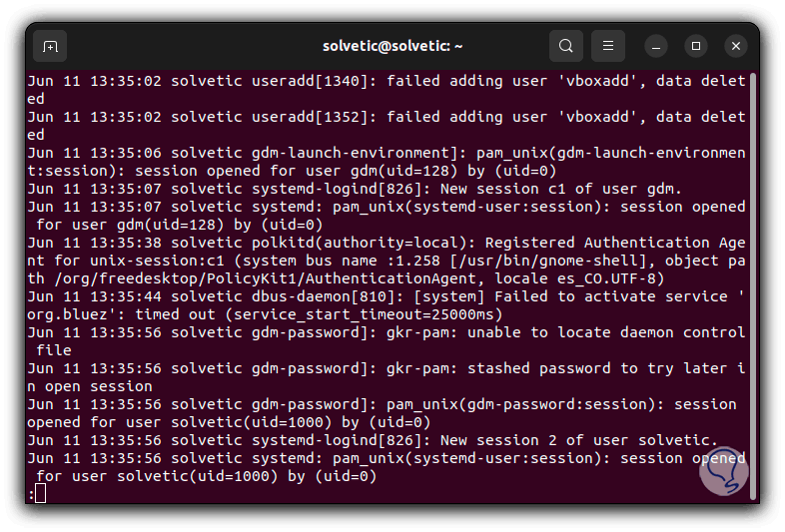Click the cursor at the pager prompt
The height and width of the screenshot is (532, 785).
(39, 494)
